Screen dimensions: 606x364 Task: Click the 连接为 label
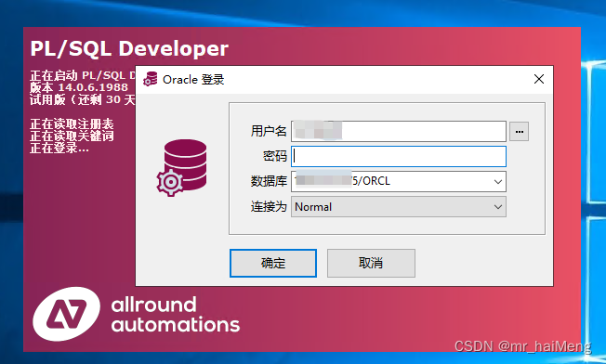point(269,207)
